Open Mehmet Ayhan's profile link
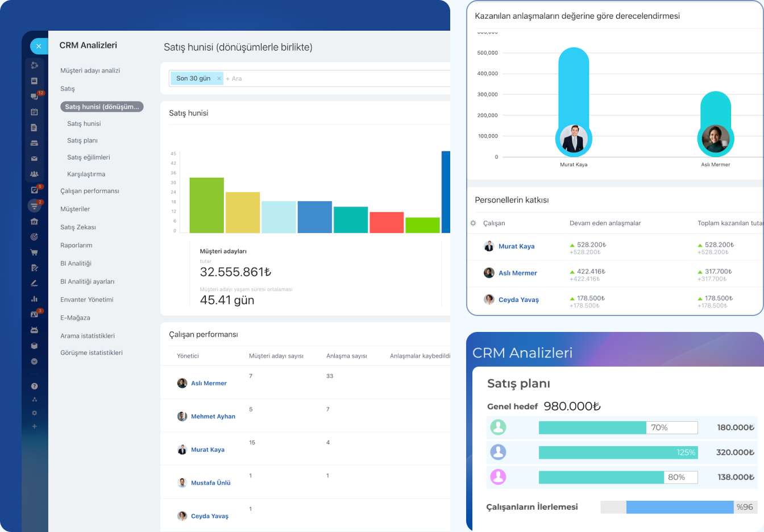 point(213,417)
